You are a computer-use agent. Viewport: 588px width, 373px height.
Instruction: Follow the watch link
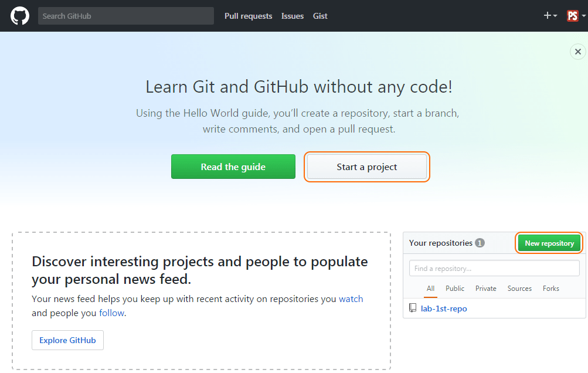click(351, 299)
